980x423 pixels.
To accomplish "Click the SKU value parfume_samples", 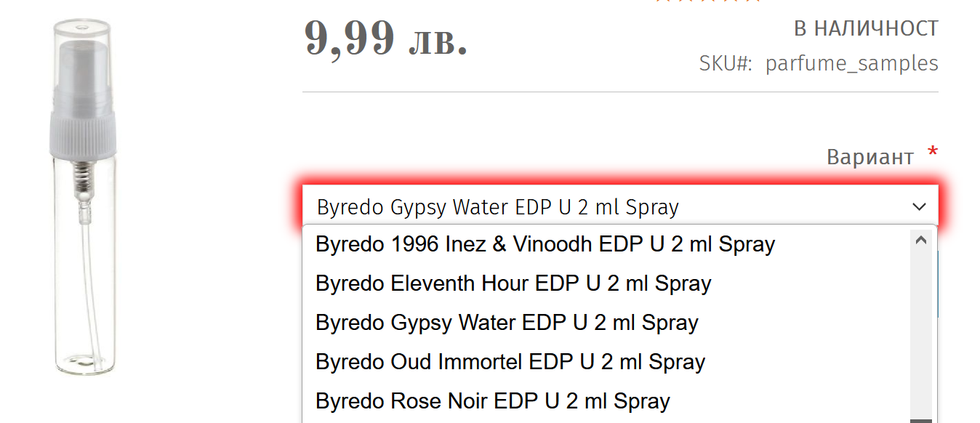I will tap(851, 64).
